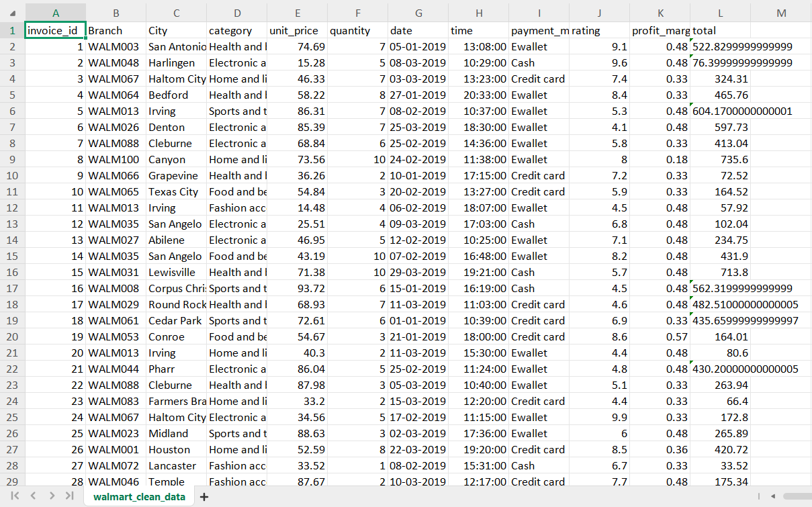The image size is (812, 507).
Task: Select column G date header
Action: point(418,13)
